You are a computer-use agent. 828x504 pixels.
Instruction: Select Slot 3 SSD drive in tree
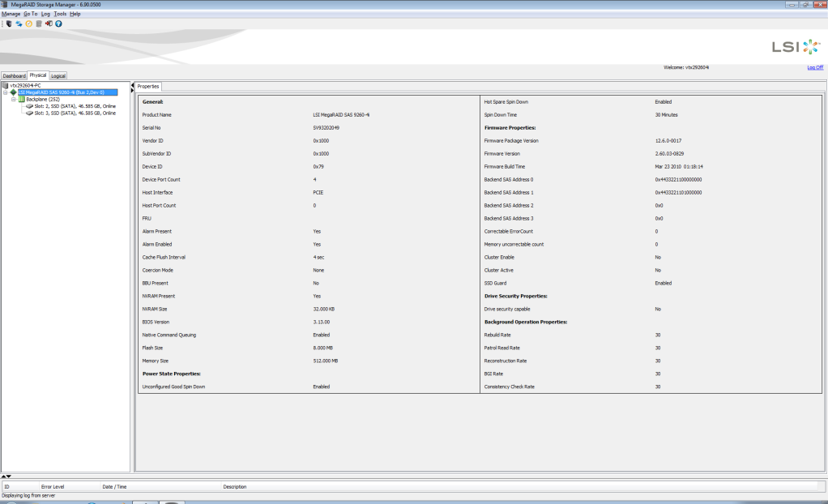coord(75,113)
